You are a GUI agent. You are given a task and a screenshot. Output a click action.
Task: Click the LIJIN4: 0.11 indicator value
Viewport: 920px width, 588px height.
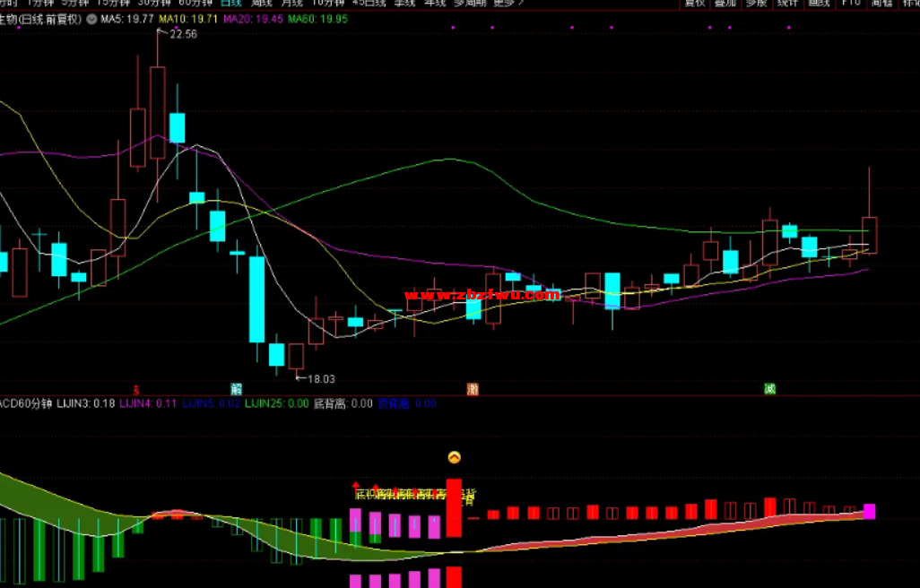[x=149, y=404]
